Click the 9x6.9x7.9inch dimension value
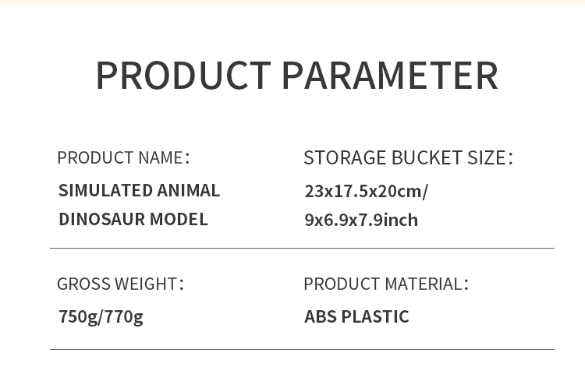Image resolution: width=585 pixels, height=392 pixels. (361, 220)
